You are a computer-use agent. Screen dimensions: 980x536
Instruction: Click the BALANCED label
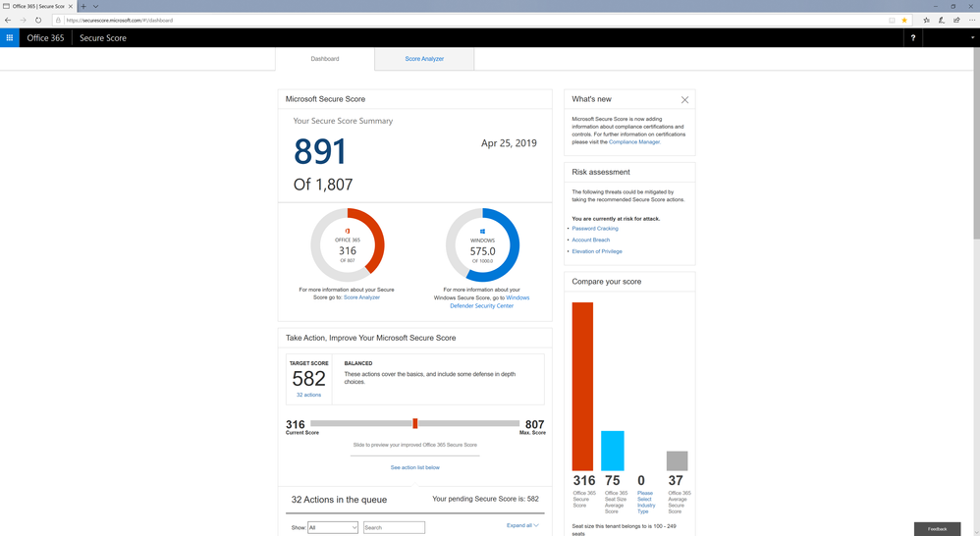coord(358,363)
